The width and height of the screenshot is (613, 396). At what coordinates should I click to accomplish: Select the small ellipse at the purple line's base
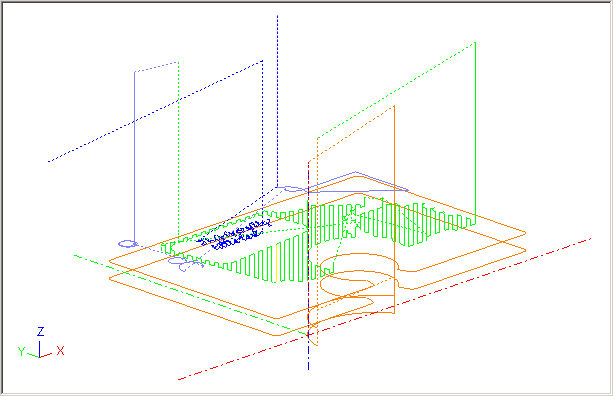coord(128,244)
